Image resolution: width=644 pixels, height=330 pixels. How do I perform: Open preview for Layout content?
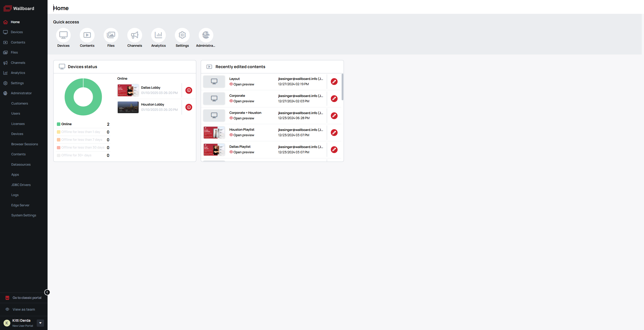click(x=243, y=84)
